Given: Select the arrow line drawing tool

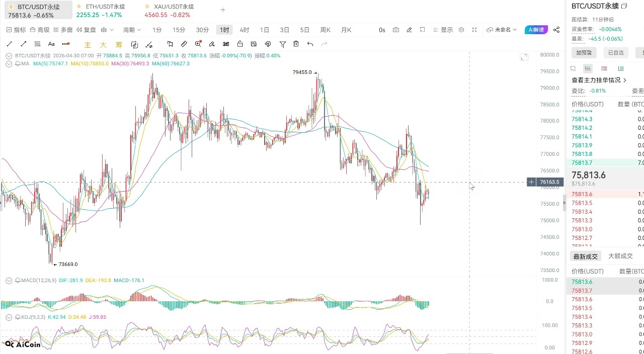Looking at the screenshot, I should pyautogui.click(x=23, y=44).
